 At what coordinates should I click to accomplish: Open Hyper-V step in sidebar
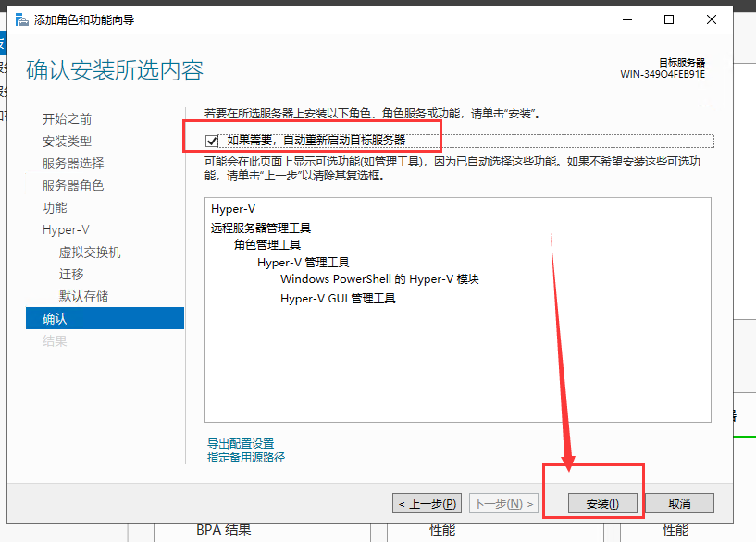(x=65, y=230)
